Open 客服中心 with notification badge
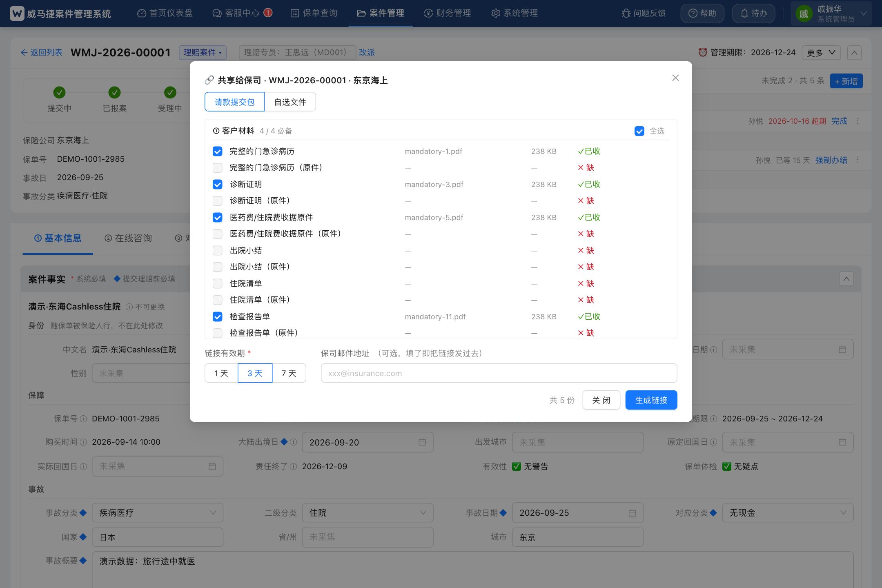 pyautogui.click(x=243, y=13)
